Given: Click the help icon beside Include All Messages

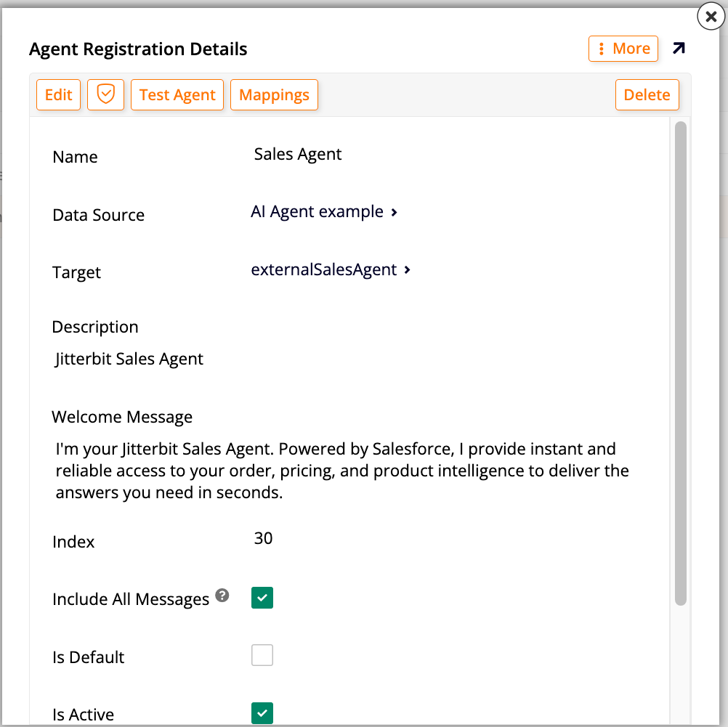Looking at the screenshot, I should [x=222, y=595].
